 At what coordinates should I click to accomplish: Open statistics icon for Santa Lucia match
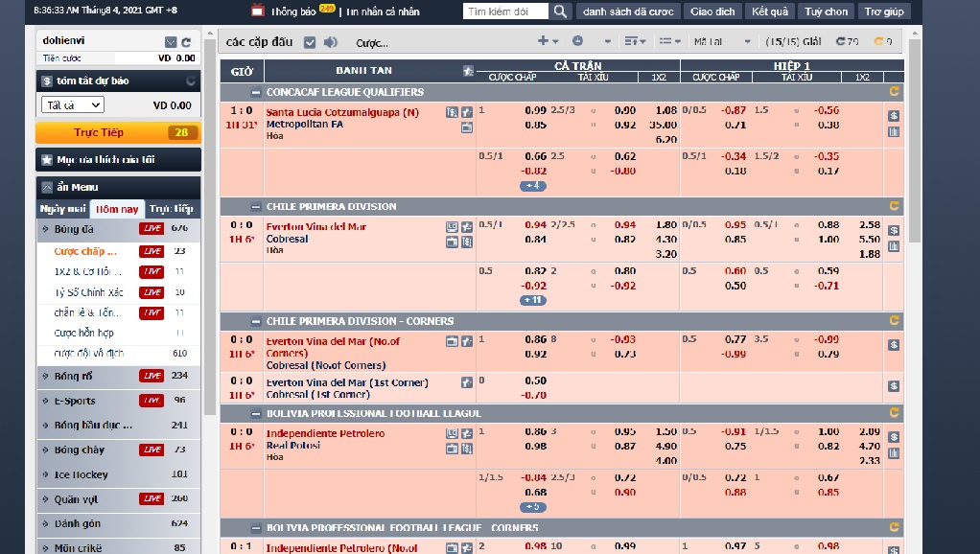452,112
